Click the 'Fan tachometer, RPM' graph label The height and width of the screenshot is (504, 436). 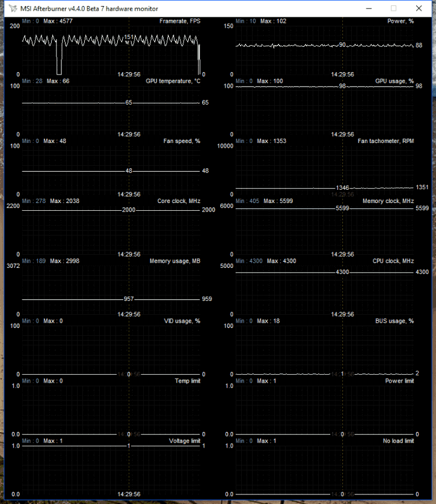pos(386,141)
